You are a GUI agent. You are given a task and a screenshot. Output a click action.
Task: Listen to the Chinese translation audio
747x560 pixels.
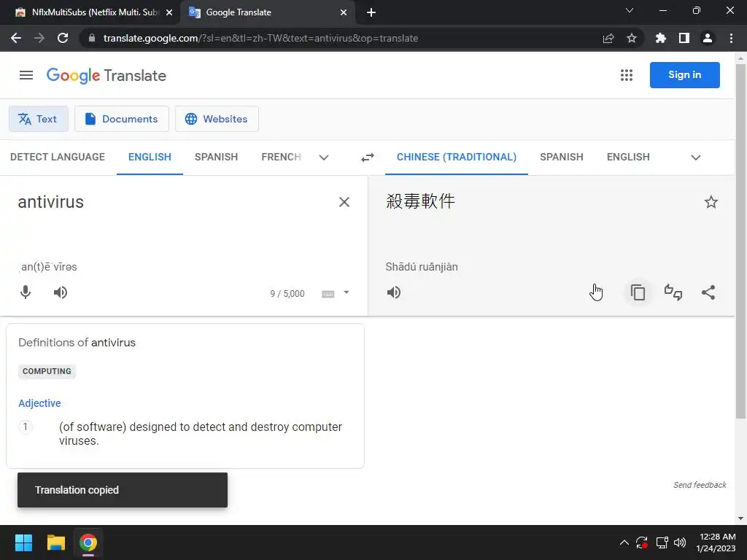(x=393, y=292)
